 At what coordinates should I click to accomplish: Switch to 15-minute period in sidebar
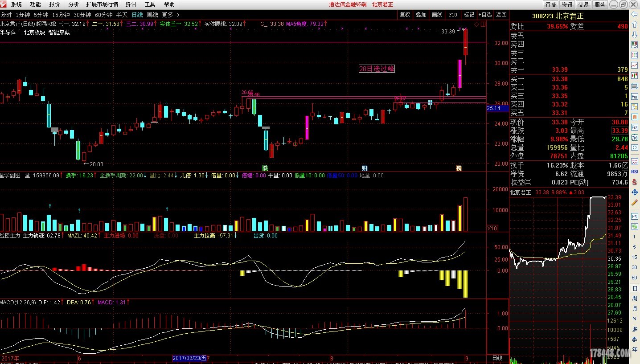(635, 257)
